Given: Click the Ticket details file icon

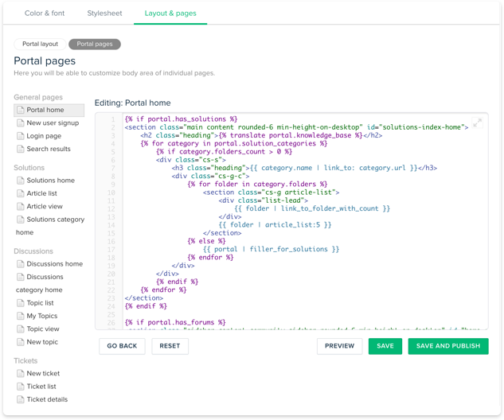Looking at the screenshot, I should point(21,399).
